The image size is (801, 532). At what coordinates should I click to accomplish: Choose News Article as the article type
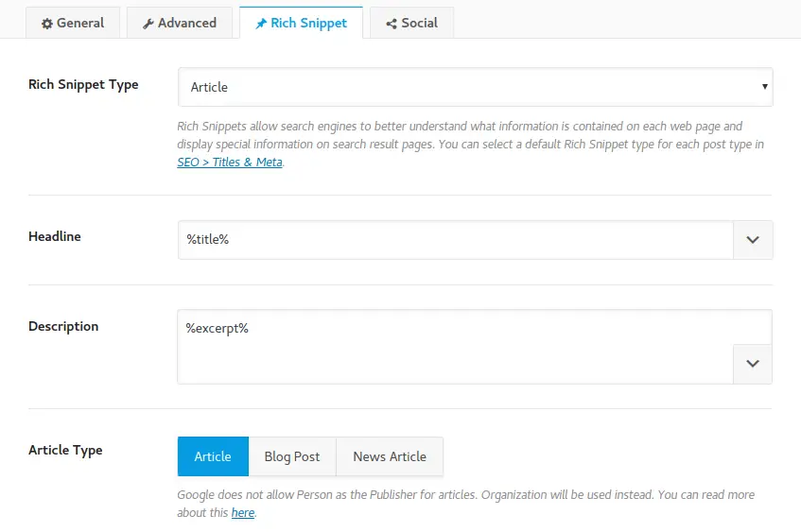click(x=390, y=456)
